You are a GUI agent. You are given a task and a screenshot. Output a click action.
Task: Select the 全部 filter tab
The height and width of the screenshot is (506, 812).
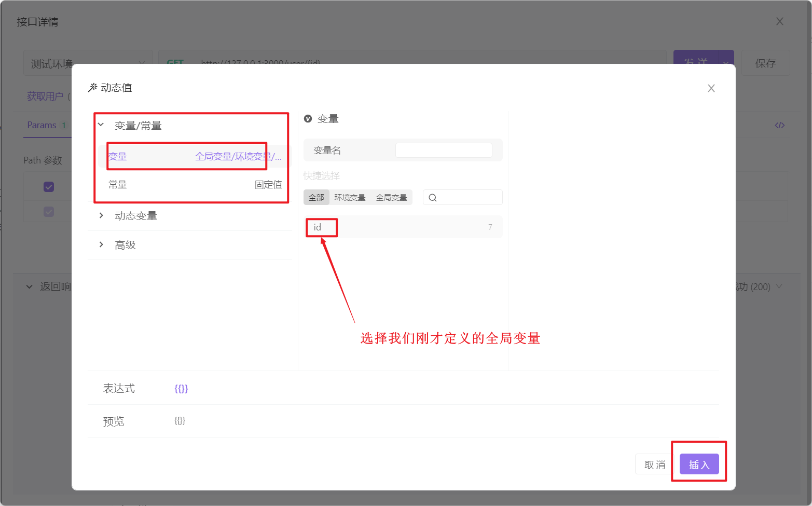[316, 198]
